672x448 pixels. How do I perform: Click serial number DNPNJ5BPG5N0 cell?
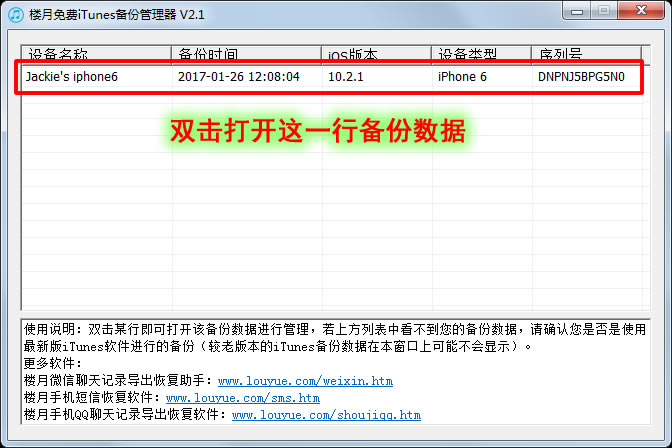[581, 77]
